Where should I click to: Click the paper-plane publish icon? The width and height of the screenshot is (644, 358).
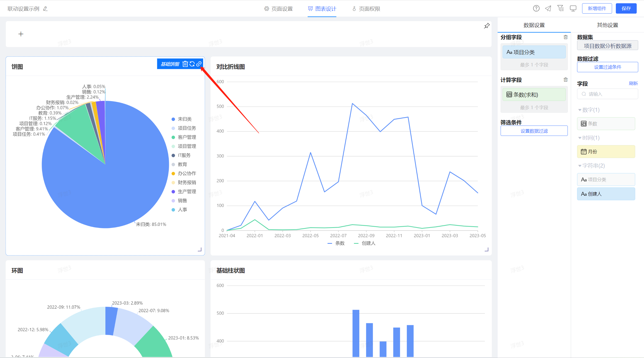[548, 9]
